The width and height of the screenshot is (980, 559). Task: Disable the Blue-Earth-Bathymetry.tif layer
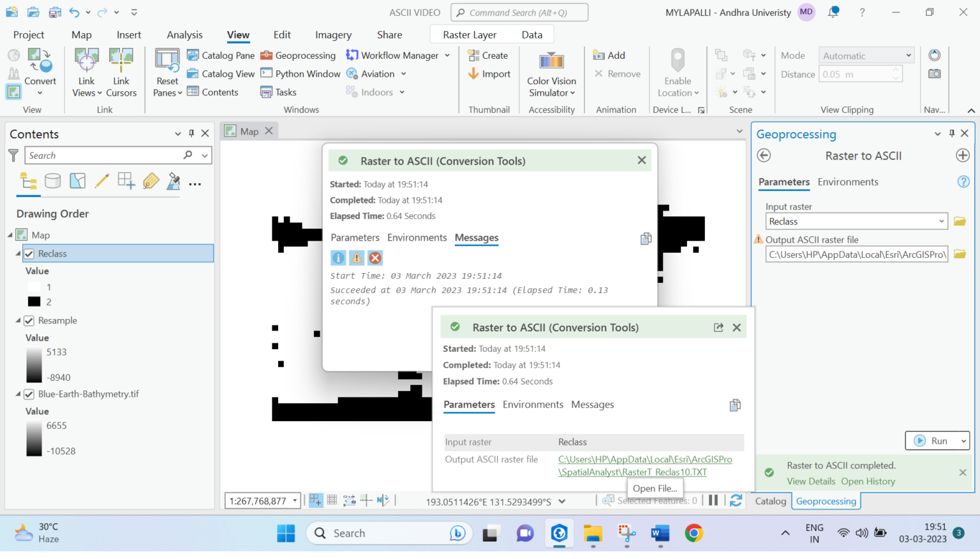29,394
